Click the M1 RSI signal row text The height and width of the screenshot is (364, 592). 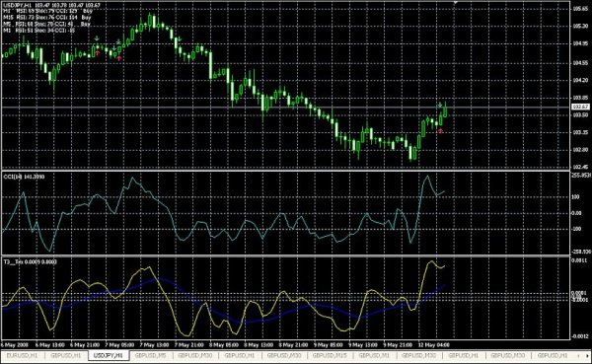pos(38,31)
